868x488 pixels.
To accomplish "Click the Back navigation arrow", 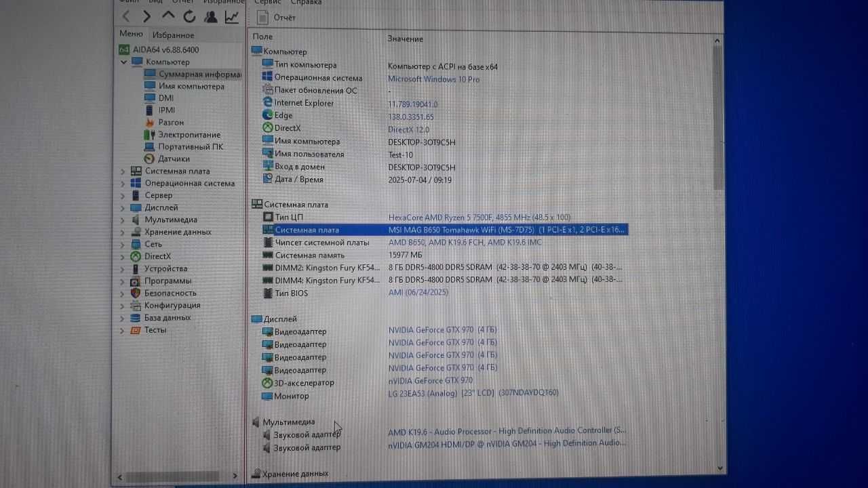I will [126, 16].
